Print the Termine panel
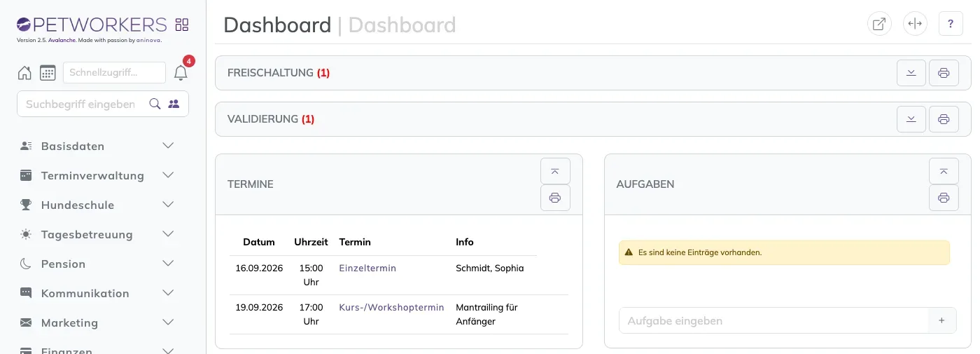The height and width of the screenshot is (354, 980). 555,198
